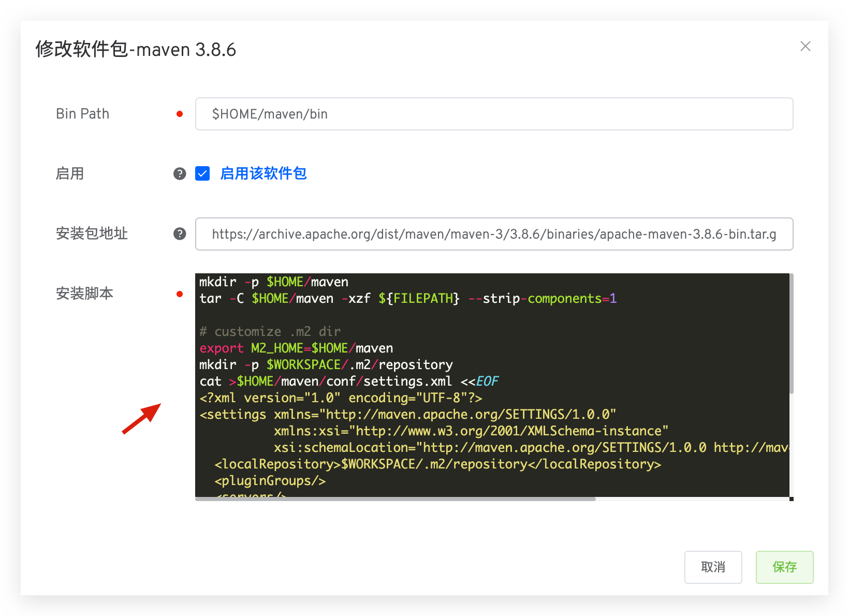Click help icon beside 安装包地址 label
This screenshot has height=616, width=849.
click(180, 234)
